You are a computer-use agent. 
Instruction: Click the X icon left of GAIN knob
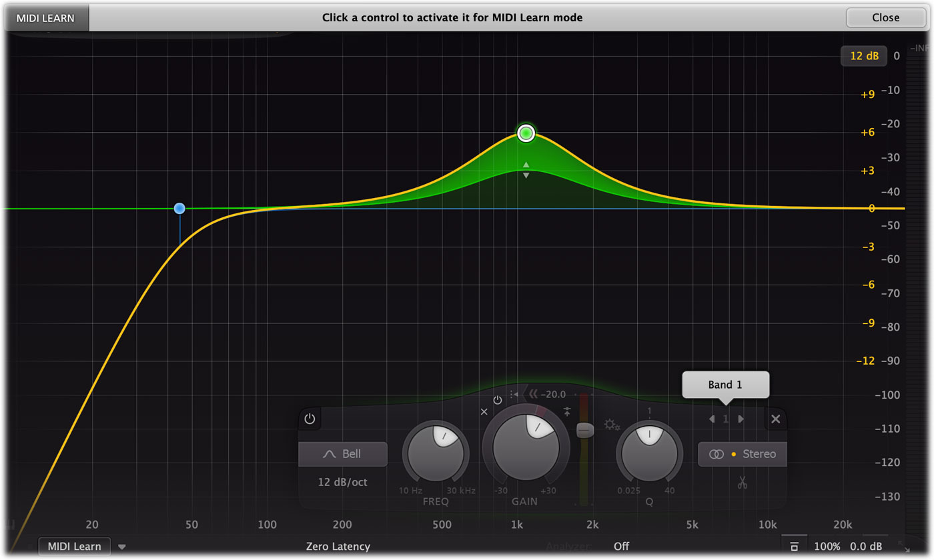[x=484, y=412]
